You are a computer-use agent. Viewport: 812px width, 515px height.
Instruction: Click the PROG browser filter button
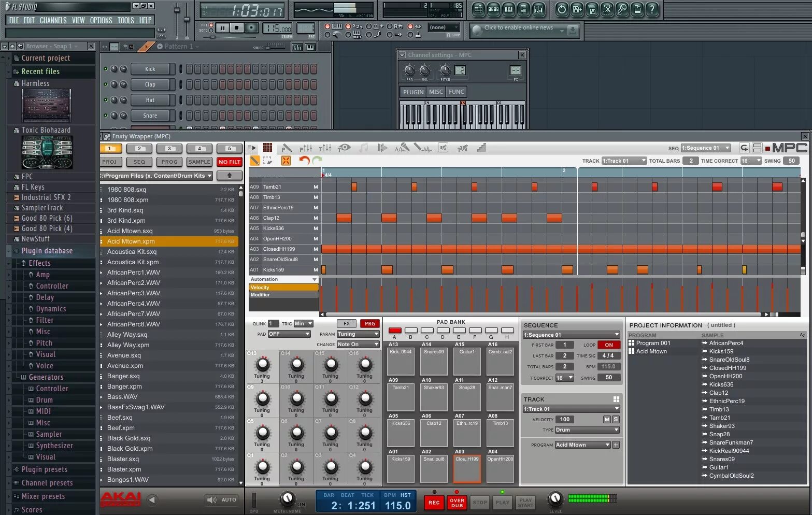pos(169,162)
